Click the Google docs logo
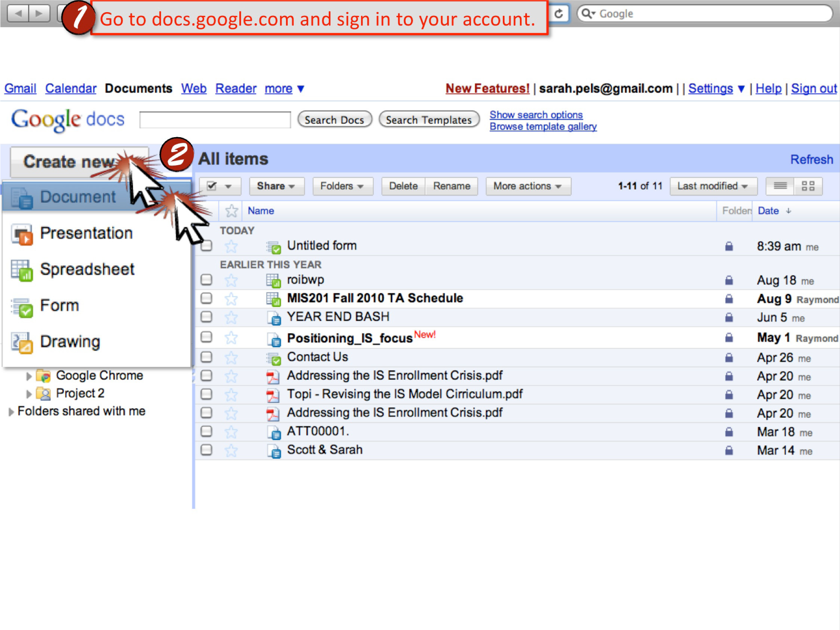This screenshot has height=630, width=840. 68,120
